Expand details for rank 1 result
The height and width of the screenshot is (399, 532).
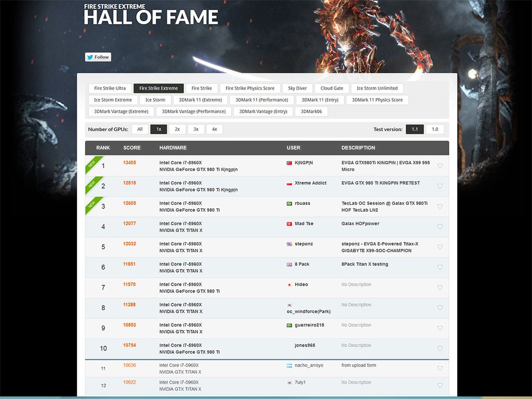point(440,166)
